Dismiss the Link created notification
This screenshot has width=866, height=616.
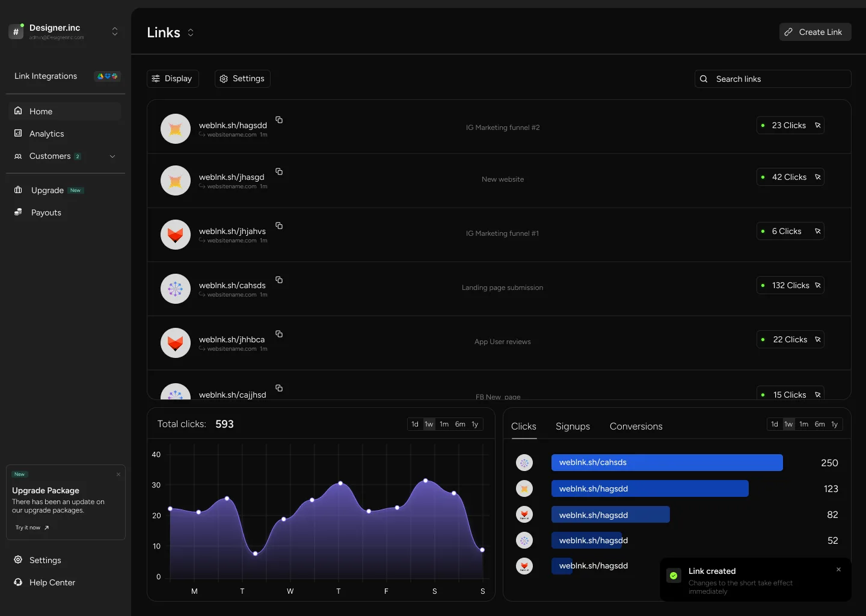tap(838, 569)
